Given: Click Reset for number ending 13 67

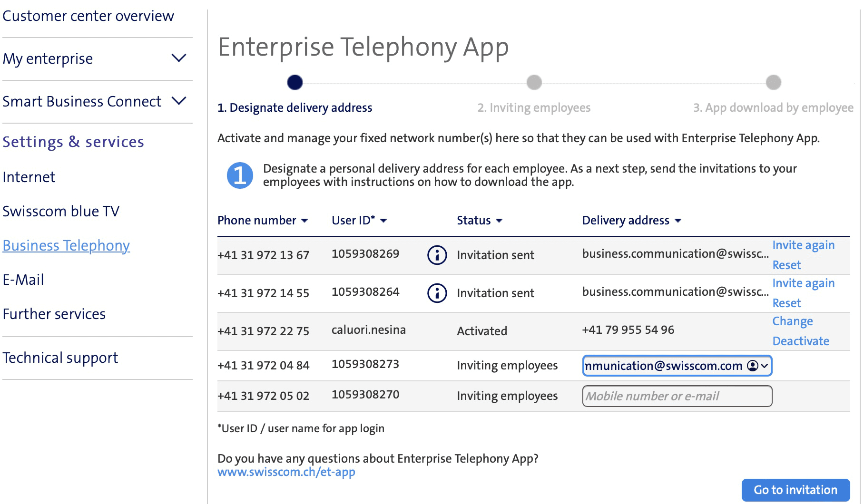Looking at the screenshot, I should [x=786, y=265].
